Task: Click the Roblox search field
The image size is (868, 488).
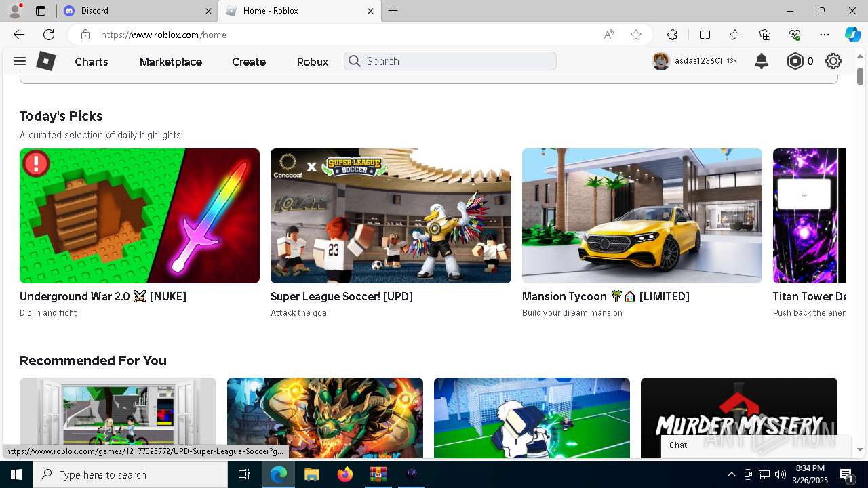Action: click(x=450, y=61)
